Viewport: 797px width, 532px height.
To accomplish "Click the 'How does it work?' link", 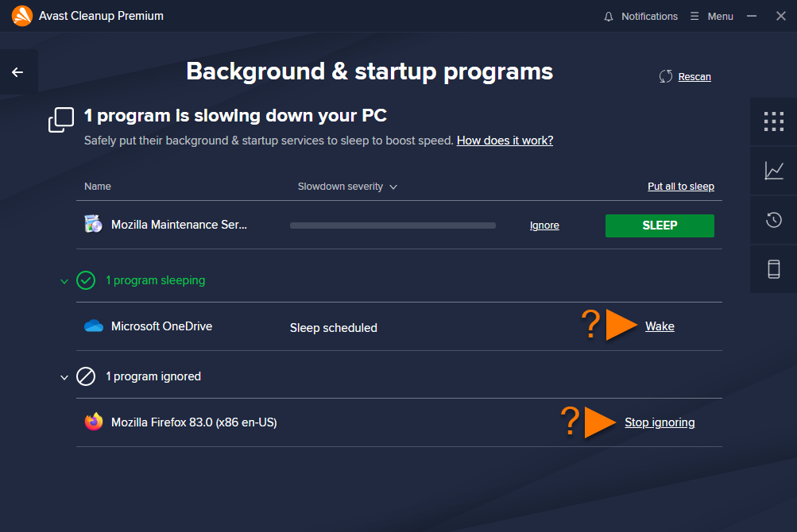I will point(505,141).
